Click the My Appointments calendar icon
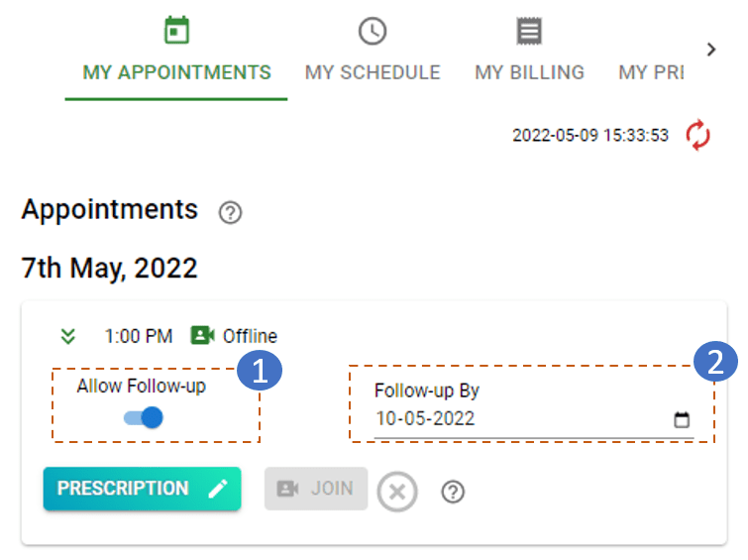 click(x=176, y=32)
